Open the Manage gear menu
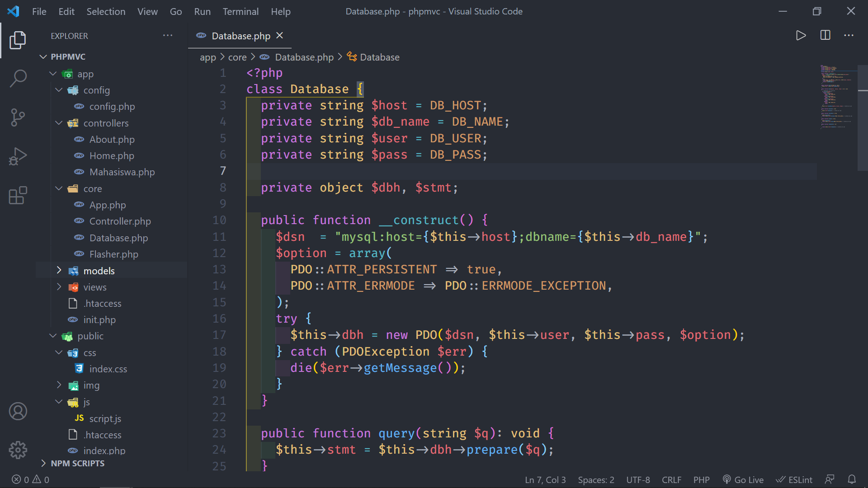Screen dimensions: 868x488 (18, 450)
